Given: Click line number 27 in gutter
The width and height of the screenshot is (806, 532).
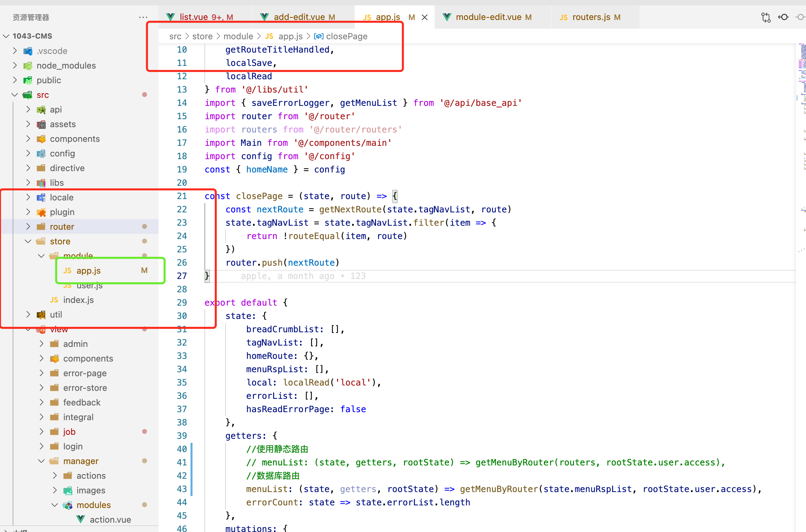Looking at the screenshot, I should pos(182,276).
